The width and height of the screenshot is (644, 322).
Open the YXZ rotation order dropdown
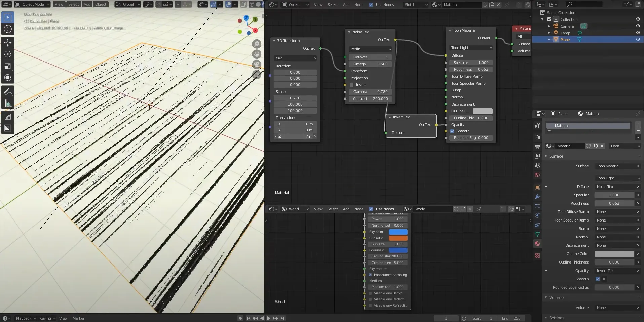click(x=295, y=58)
